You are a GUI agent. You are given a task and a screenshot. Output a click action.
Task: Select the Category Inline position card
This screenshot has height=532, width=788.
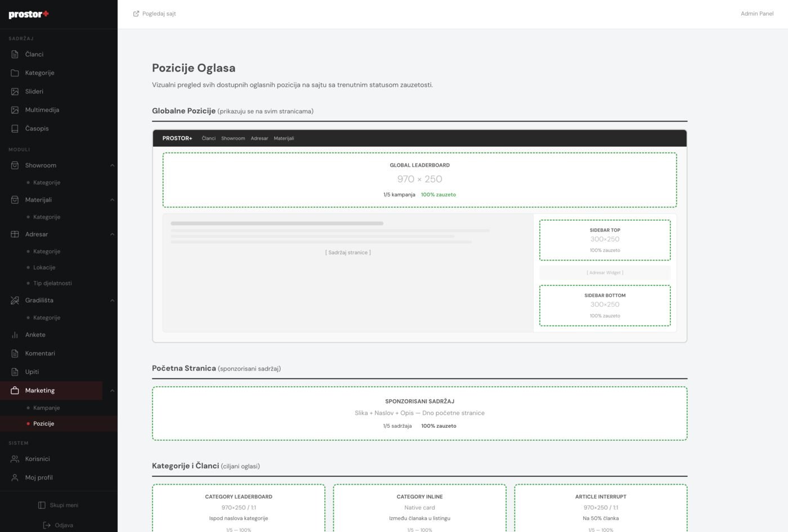pos(419,508)
